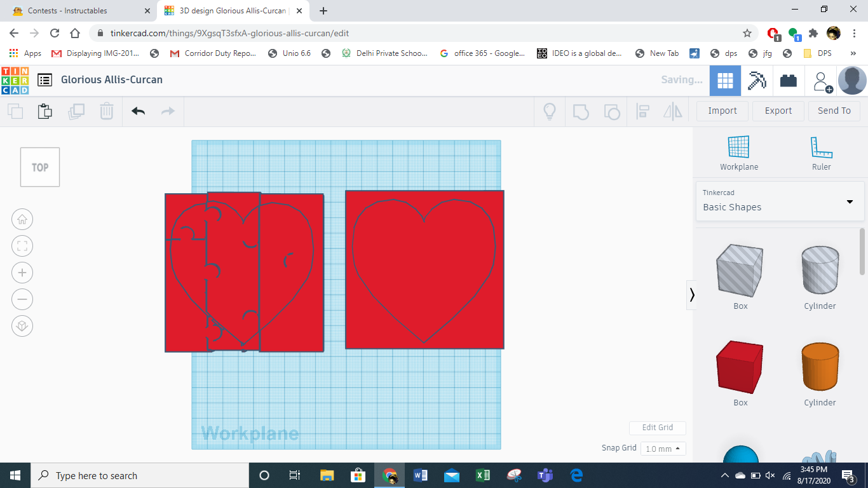868x488 pixels.
Task: Click the Show all lightbulb icon
Action: click(550, 111)
